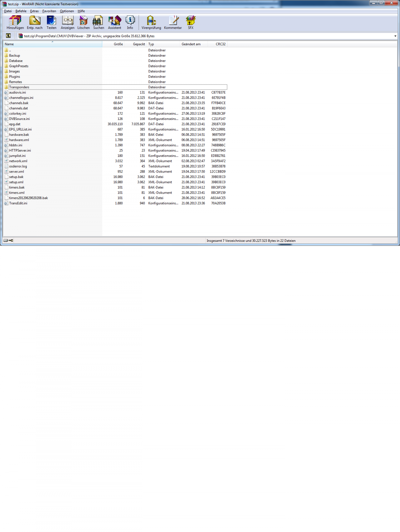The height and width of the screenshot is (532, 400).
Task: Select the Remotes folder
Action: click(x=115, y=82)
